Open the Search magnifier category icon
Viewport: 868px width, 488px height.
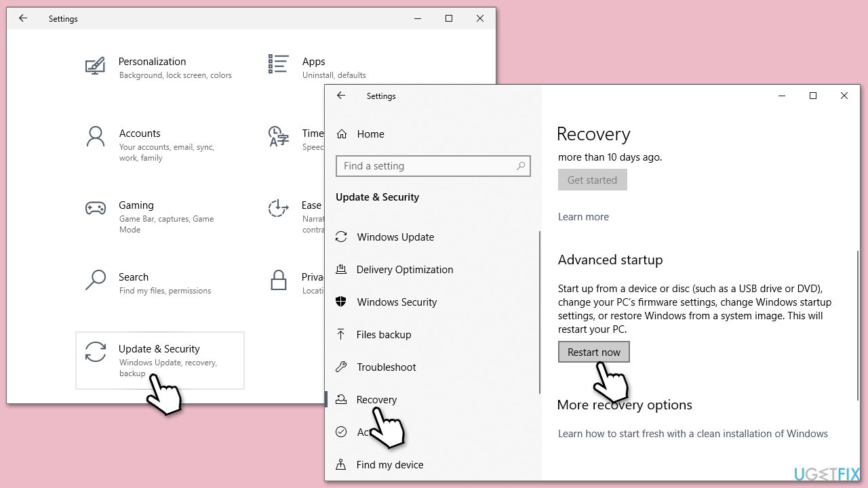(x=96, y=279)
